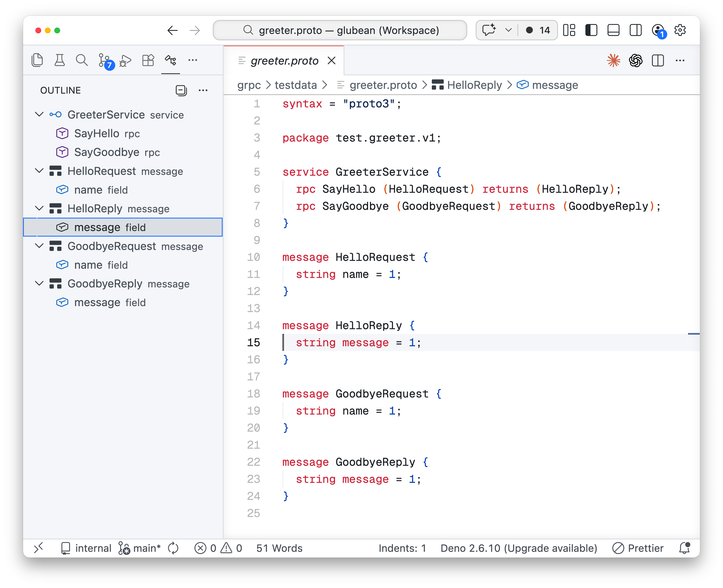This screenshot has width=723, height=588.
Task: Open the Extensions view
Action: [x=148, y=60]
